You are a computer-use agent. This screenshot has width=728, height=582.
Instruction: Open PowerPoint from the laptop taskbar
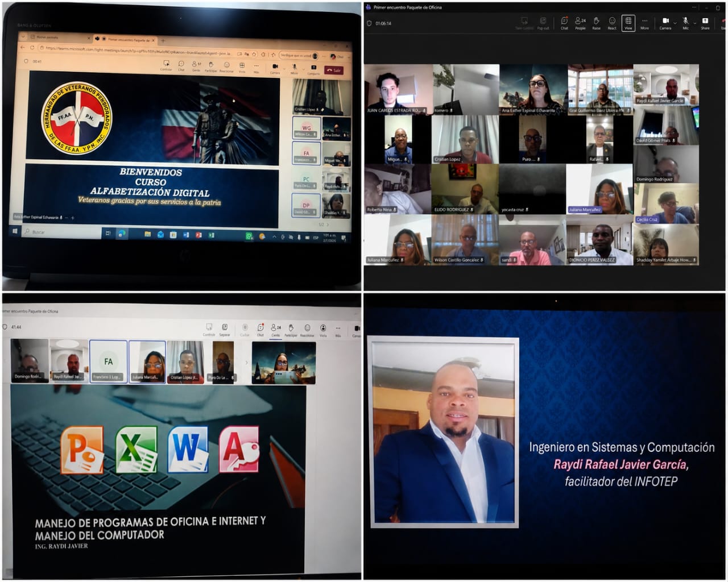tap(198, 235)
